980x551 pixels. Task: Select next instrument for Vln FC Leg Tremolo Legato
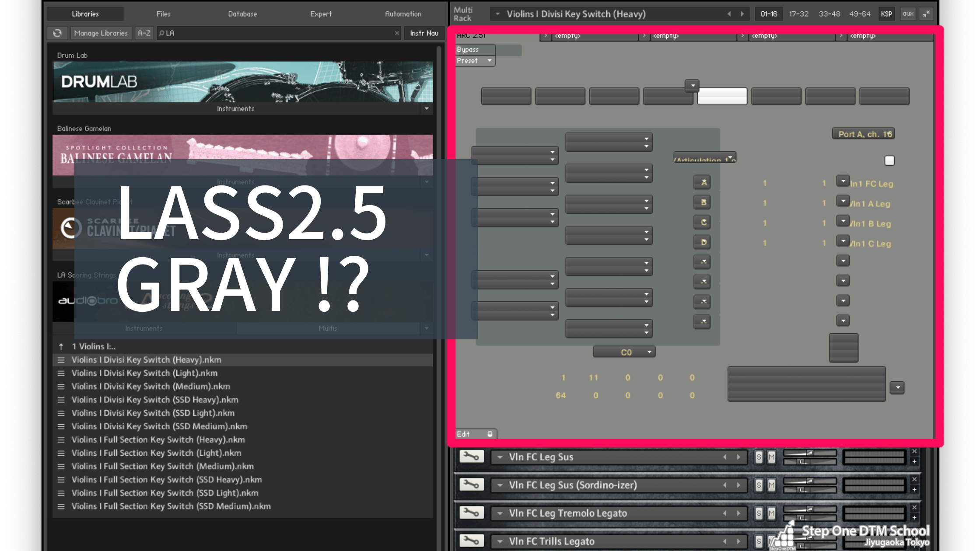tap(738, 513)
